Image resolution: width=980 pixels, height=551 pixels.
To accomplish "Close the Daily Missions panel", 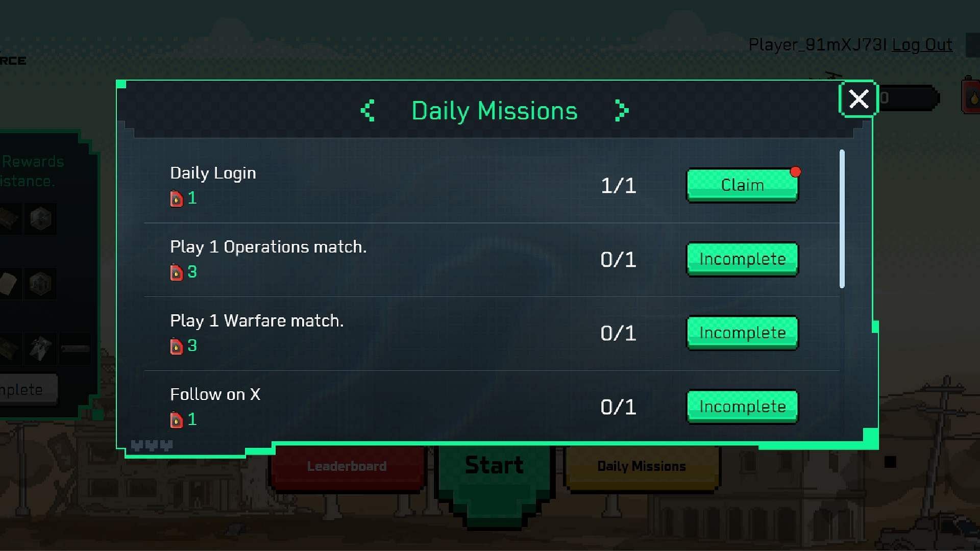I will pyautogui.click(x=858, y=99).
